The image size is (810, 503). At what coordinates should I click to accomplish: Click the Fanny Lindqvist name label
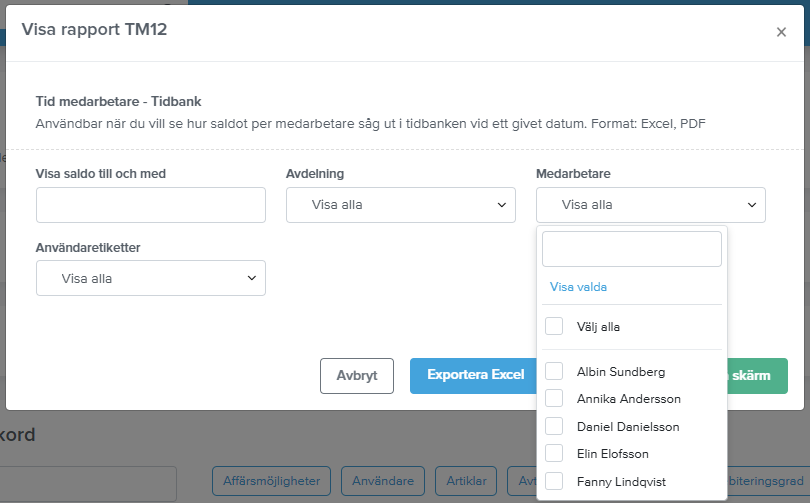621,482
